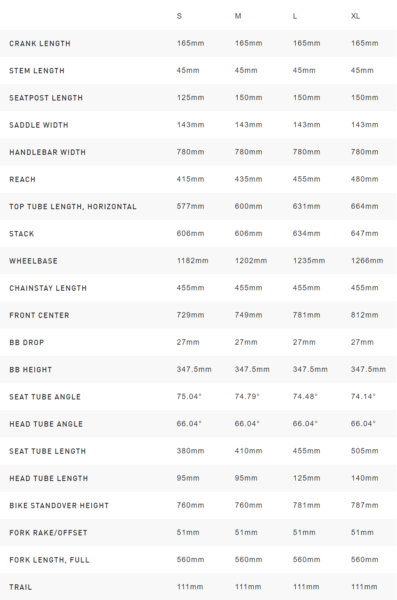Select the L size column header
Screen dimensions: 397x600
tap(295, 16)
